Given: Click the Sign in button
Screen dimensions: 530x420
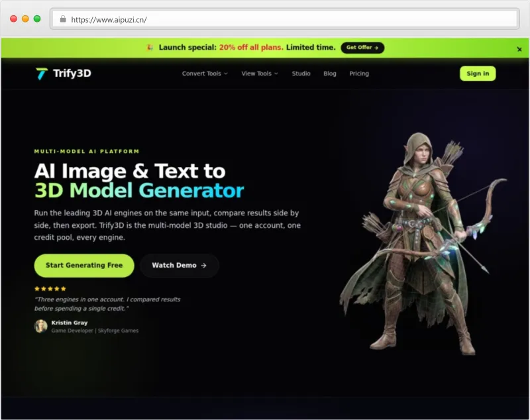Looking at the screenshot, I should pyautogui.click(x=478, y=74).
